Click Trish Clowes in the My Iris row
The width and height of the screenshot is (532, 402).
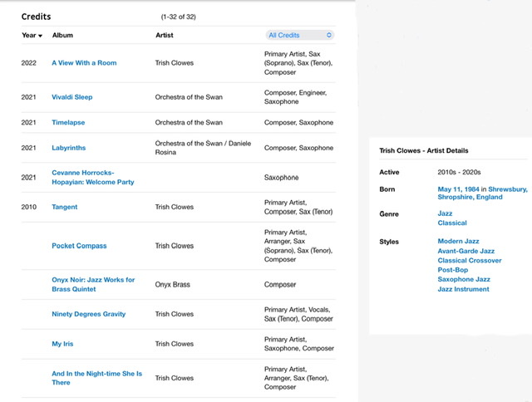click(x=174, y=344)
